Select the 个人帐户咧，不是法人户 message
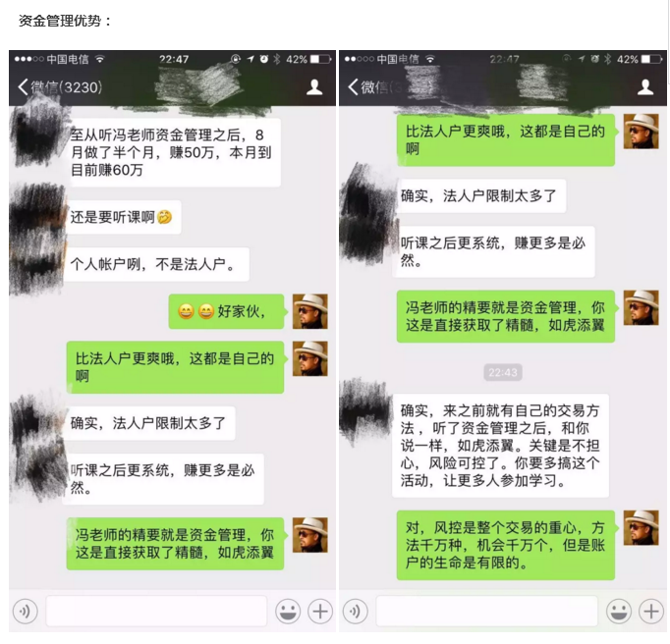670x644 pixels. coord(156,264)
